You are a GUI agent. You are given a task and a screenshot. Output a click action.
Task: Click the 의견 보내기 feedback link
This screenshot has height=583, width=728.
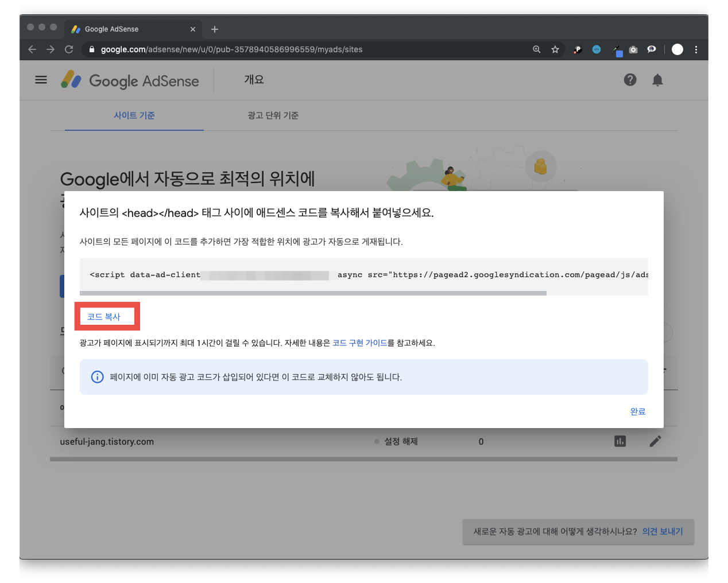pos(663,531)
